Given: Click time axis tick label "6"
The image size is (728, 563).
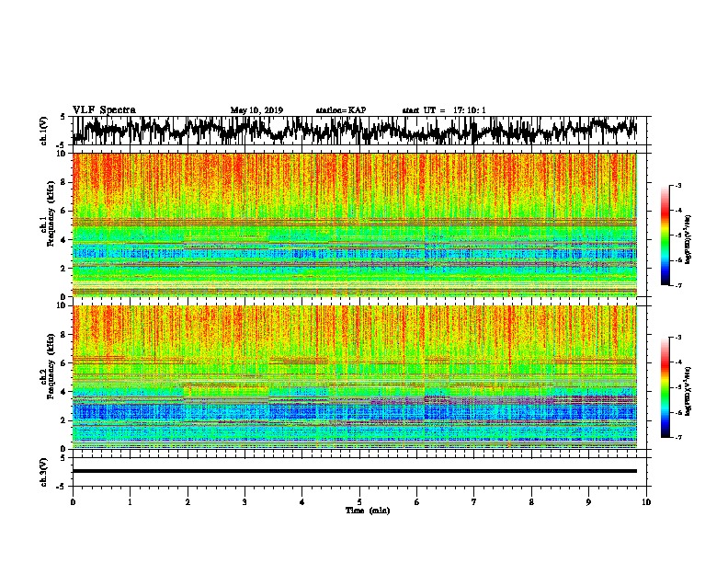Looking at the screenshot, I should click(x=416, y=502).
